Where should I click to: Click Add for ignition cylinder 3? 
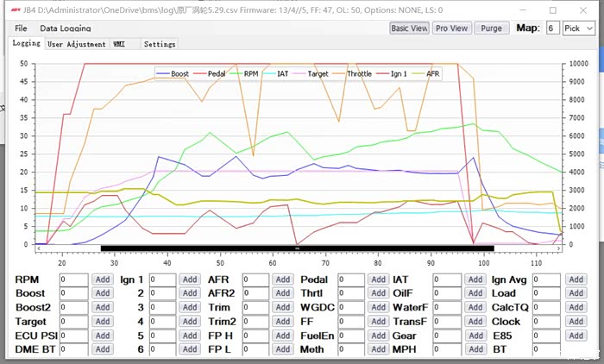coord(190,307)
